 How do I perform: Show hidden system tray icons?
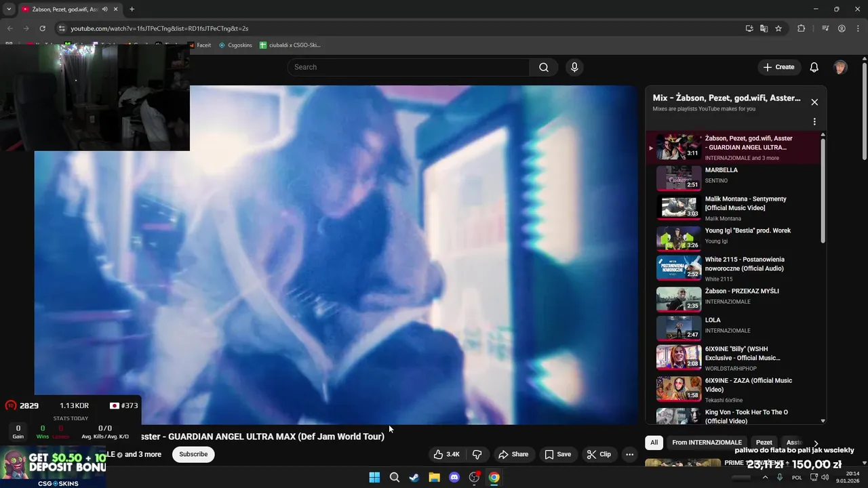[x=766, y=477]
